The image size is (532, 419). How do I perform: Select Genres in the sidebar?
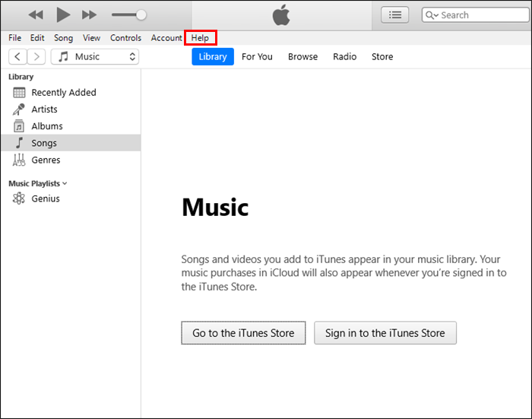tap(71, 160)
